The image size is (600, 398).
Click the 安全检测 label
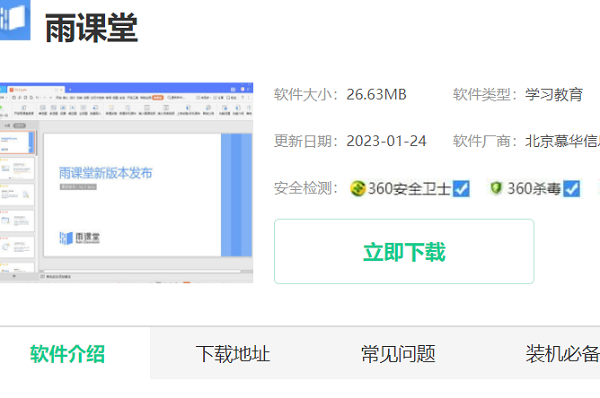pos(306,188)
